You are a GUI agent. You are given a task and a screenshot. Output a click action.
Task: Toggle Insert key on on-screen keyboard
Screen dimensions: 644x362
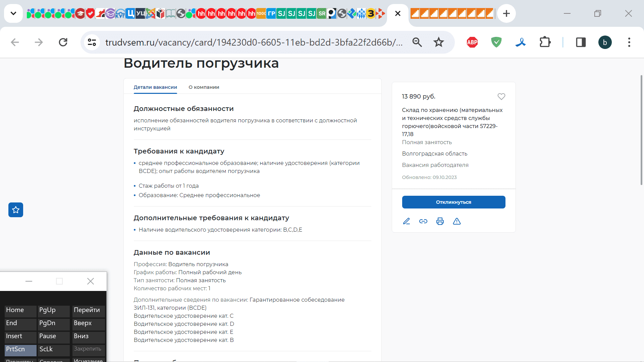(20, 336)
